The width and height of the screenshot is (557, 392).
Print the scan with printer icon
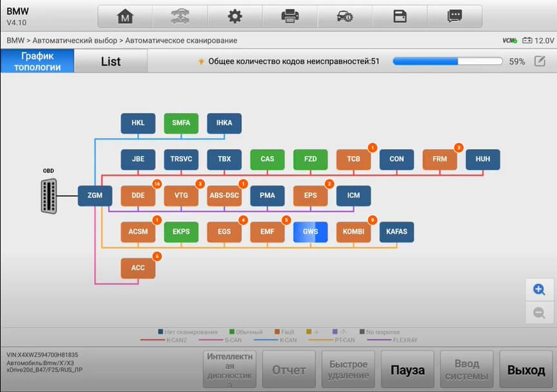(290, 16)
